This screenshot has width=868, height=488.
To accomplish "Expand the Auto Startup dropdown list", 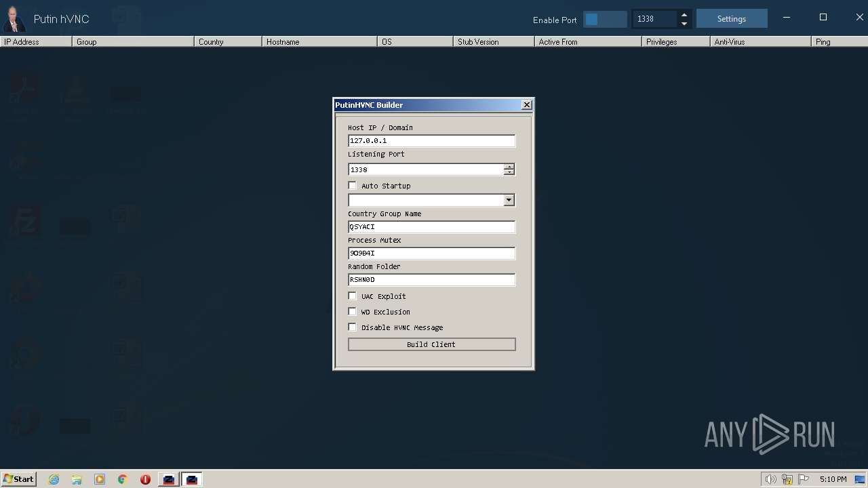I will (x=509, y=200).
